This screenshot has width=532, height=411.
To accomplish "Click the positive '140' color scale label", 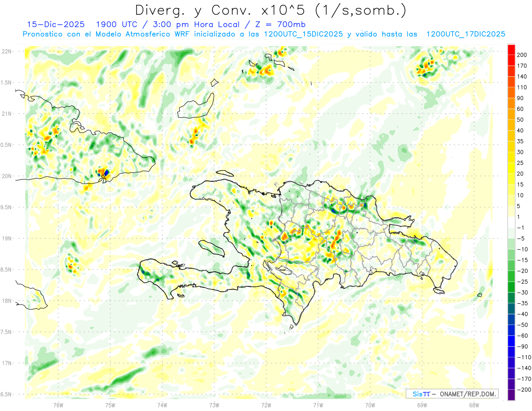I will (x=522, y=77).
